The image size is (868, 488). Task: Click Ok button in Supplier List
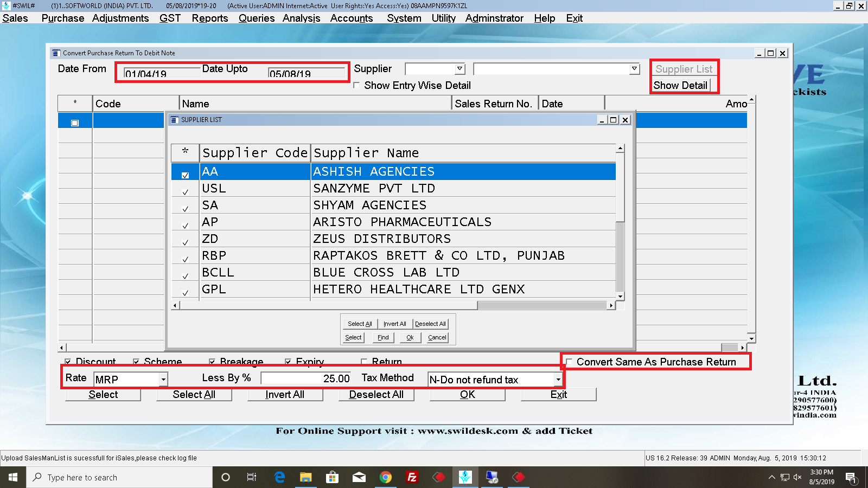pos(410,337)
